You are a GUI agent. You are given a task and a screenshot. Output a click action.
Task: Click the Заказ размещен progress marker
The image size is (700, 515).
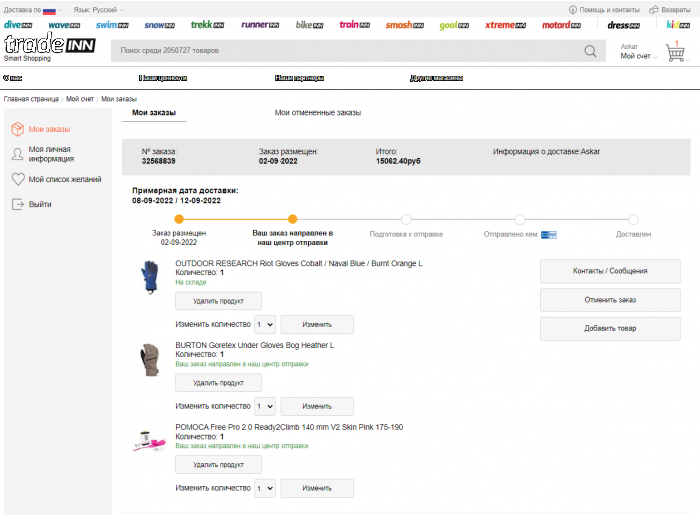(x=179, y=219)
